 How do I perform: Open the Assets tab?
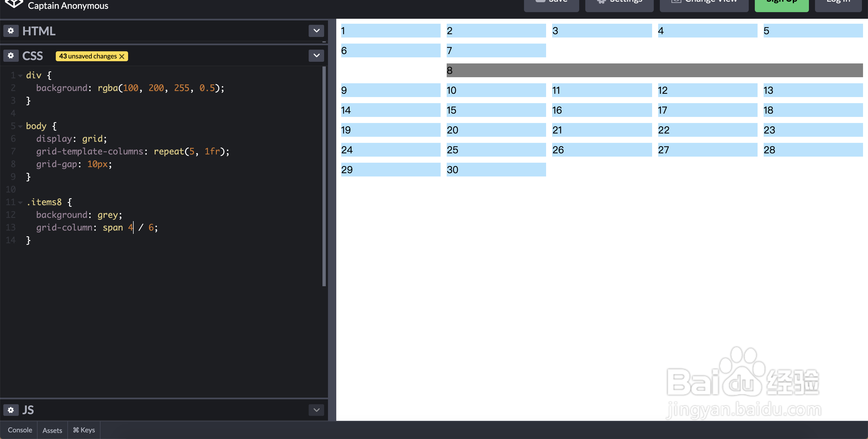pos(52,430)
